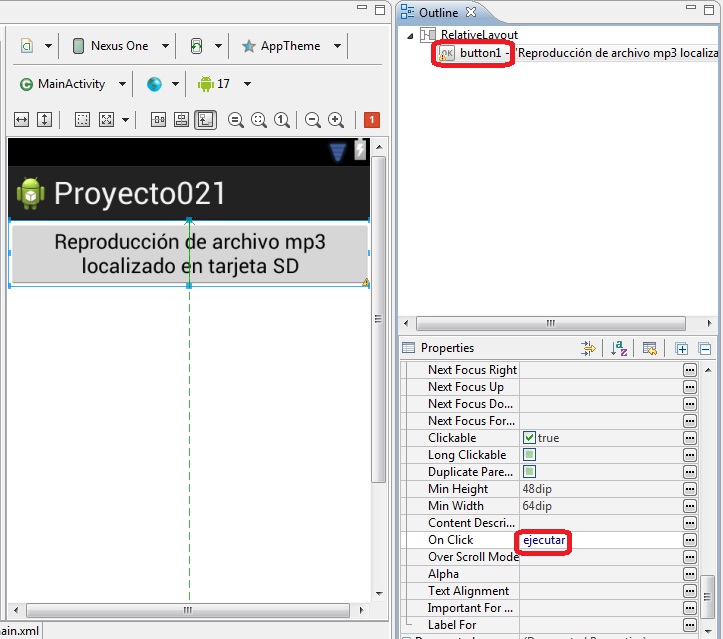
Task: Click the On Click value field ejecutar
Action: coord(544,540)
